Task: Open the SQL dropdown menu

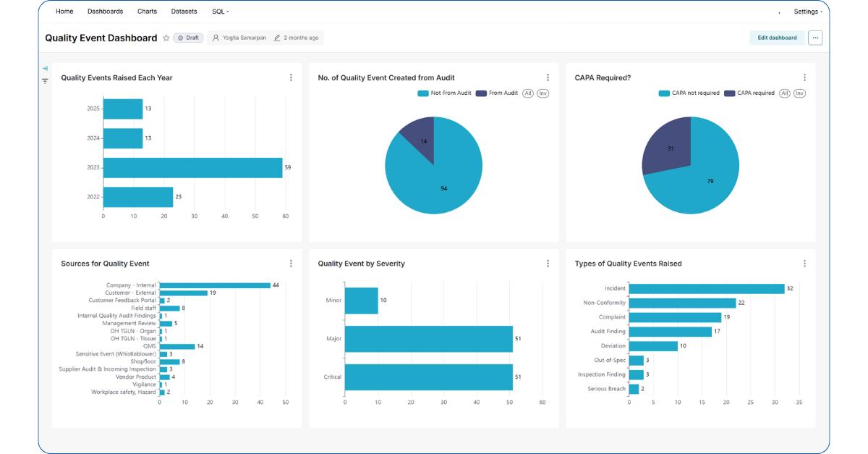Action: click(219, 11)
